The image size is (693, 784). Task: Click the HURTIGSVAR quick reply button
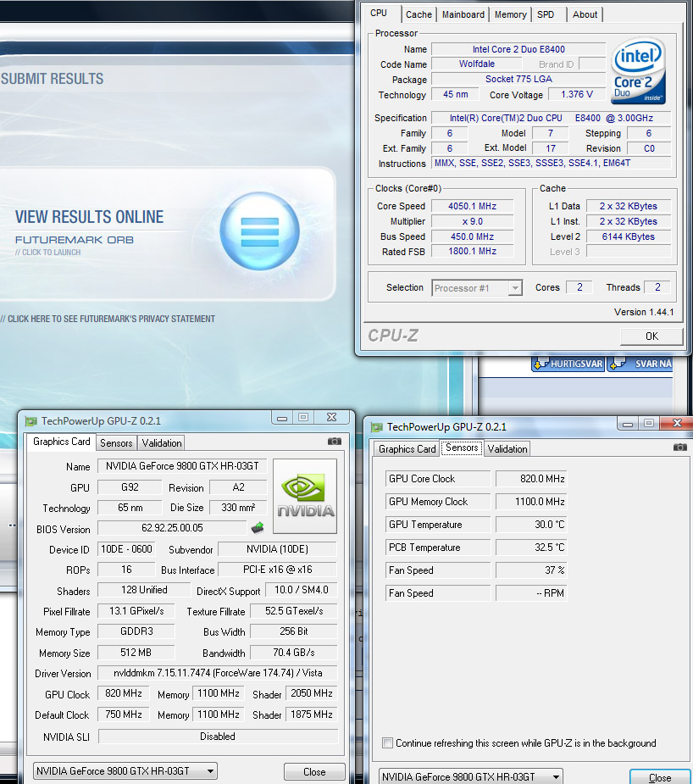(x=568, y=364)
